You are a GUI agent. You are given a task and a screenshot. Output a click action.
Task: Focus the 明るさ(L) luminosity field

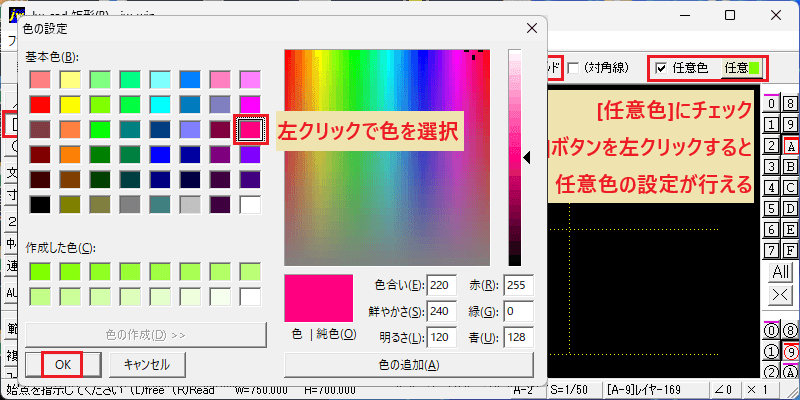point(442,337)
